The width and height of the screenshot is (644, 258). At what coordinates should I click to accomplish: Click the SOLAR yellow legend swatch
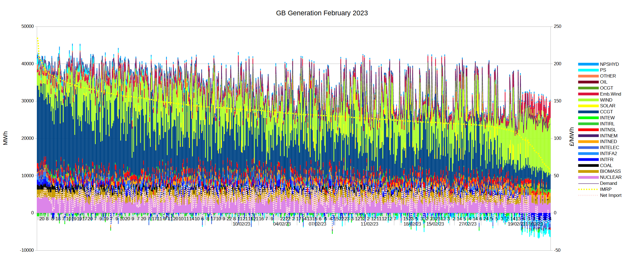588,106
